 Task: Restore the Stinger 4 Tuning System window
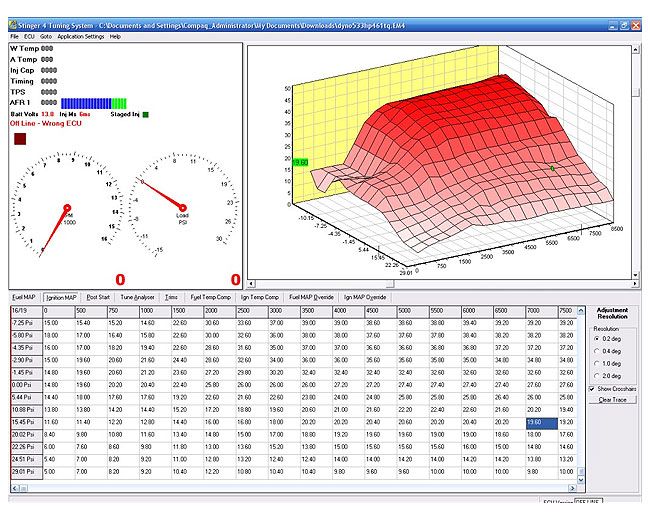624,25
